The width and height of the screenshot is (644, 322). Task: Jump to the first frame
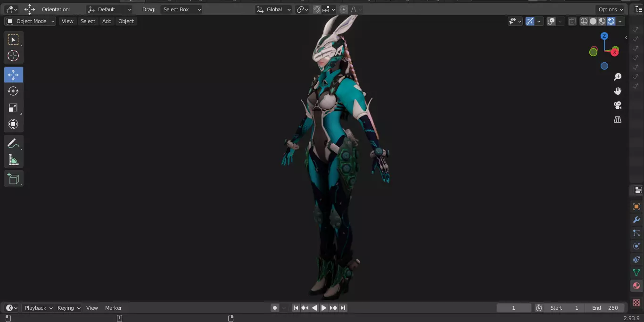click(x=296, y=308)
